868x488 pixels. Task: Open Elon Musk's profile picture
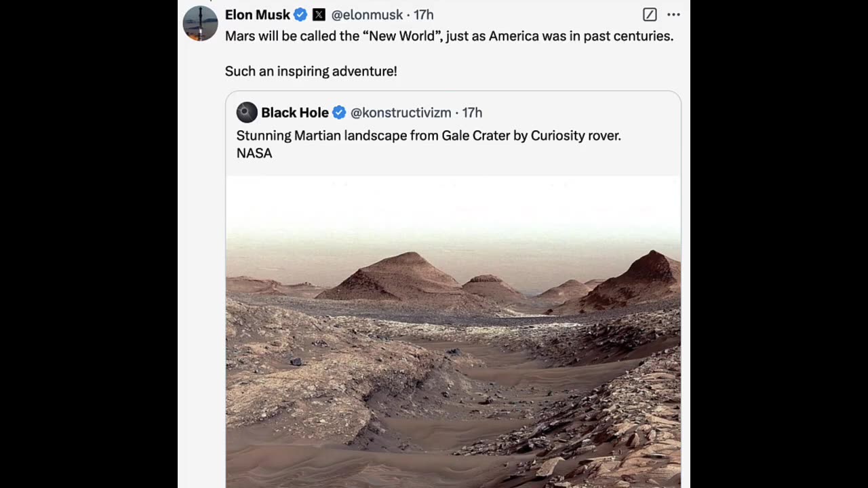[x=200, y=23]
